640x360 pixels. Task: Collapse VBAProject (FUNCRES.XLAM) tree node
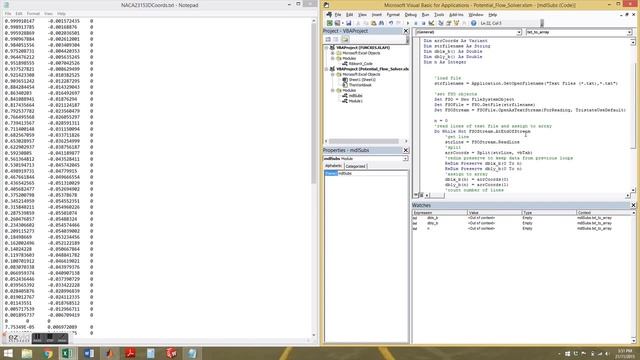(327, 48)
